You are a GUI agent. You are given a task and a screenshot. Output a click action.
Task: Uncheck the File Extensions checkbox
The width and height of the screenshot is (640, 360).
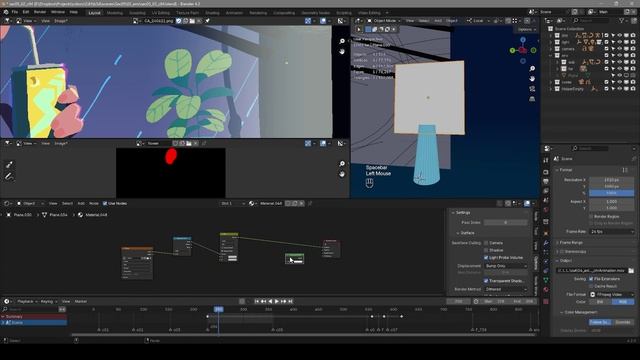591,279
